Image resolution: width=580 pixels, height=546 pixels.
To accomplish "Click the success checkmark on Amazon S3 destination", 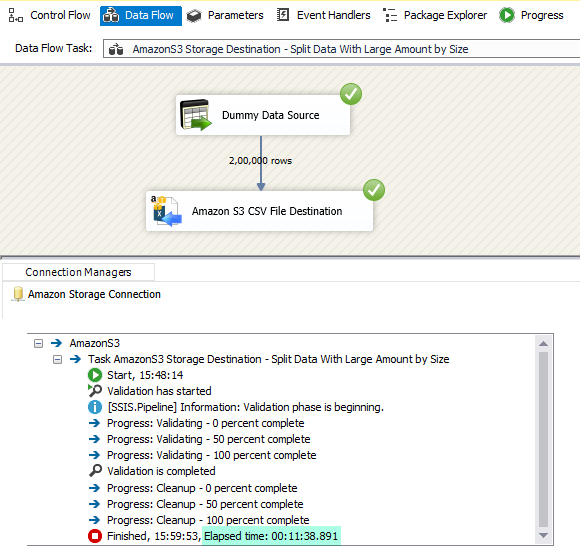I will [374, 190].
